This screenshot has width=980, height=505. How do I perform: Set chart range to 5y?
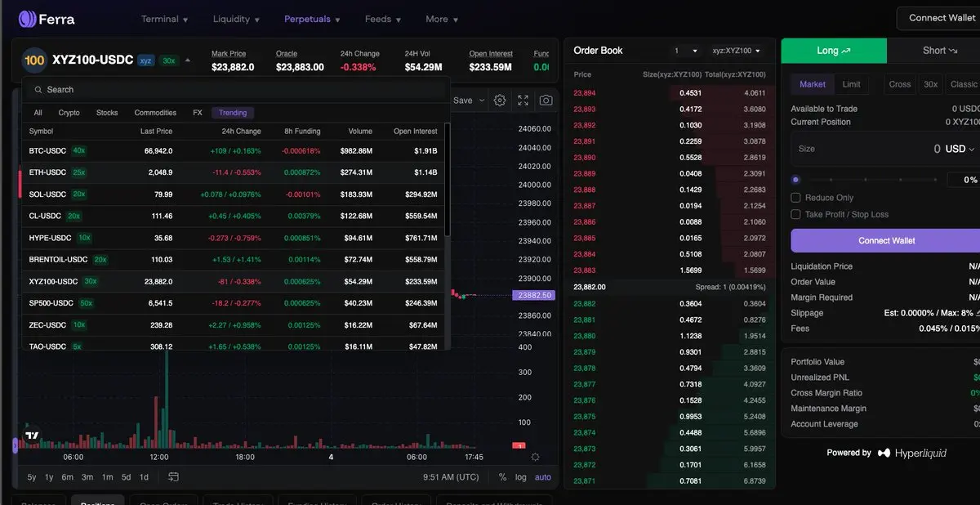point(32,477)
